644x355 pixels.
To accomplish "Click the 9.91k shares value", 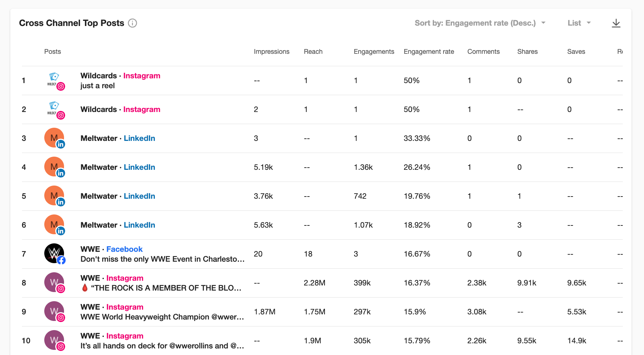I will tap(527, 283).
